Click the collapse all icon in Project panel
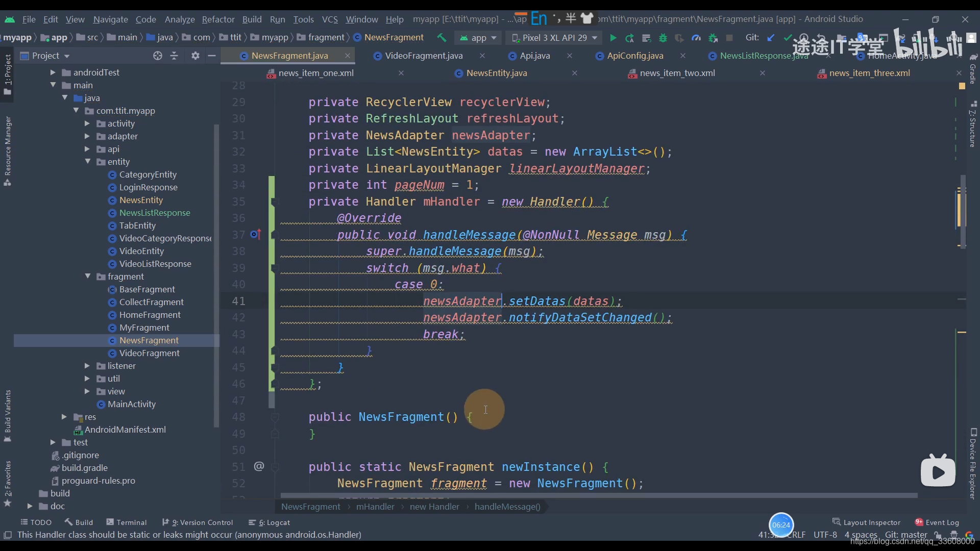The image size is (980, 551). [x=174, y=56]
